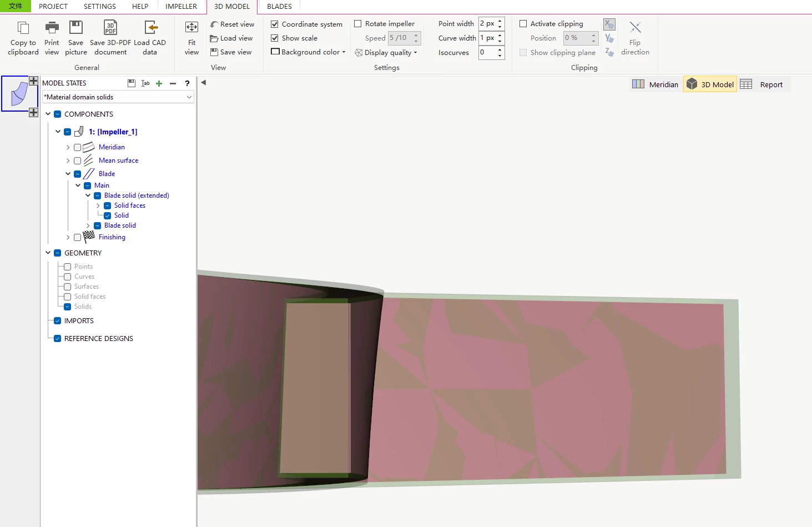Screen dimensions: 812x527
Task: Collapse Blade tree node
Action: tap(68, 174)
